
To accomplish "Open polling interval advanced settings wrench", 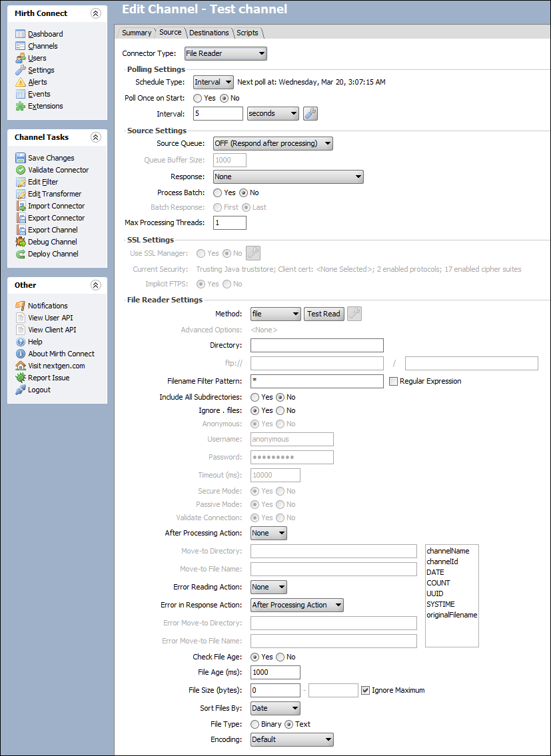I will click(x=310, y=114).
